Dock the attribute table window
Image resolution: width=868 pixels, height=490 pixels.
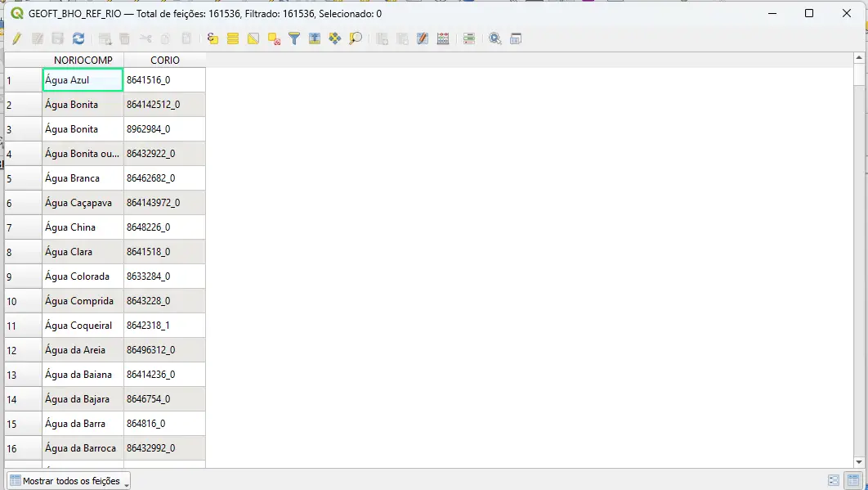pyautogui.click(x=516, y=38)
